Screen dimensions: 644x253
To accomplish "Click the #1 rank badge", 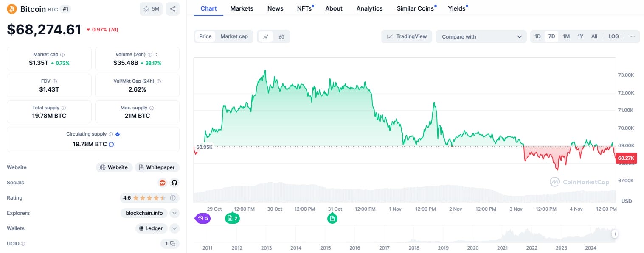I will 65,9.
